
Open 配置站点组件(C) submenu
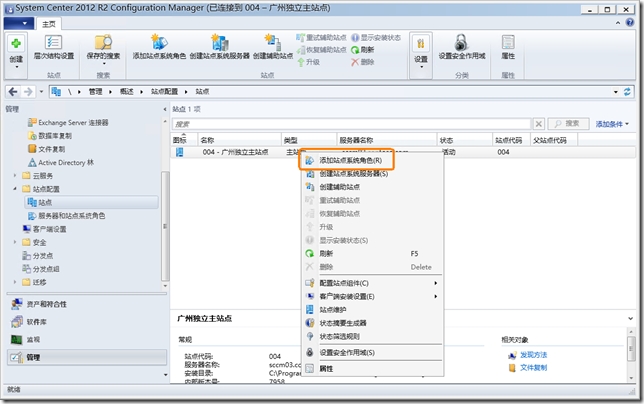[x=373, y=283]
